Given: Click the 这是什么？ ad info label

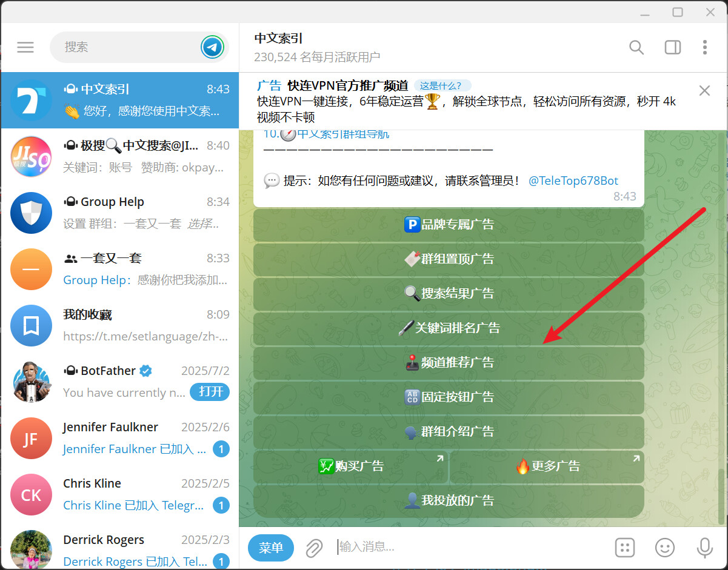Looking at the screenshot, I should (442, 85).
